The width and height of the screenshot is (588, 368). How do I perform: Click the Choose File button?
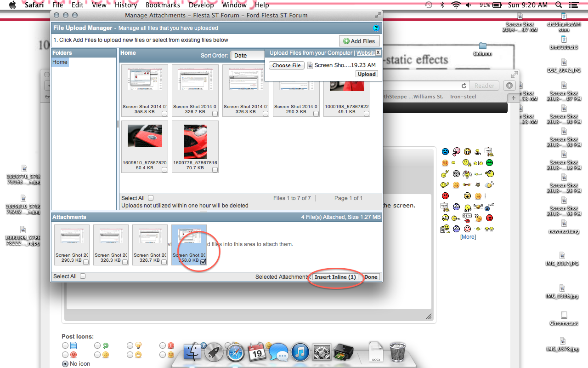[286, 65]
